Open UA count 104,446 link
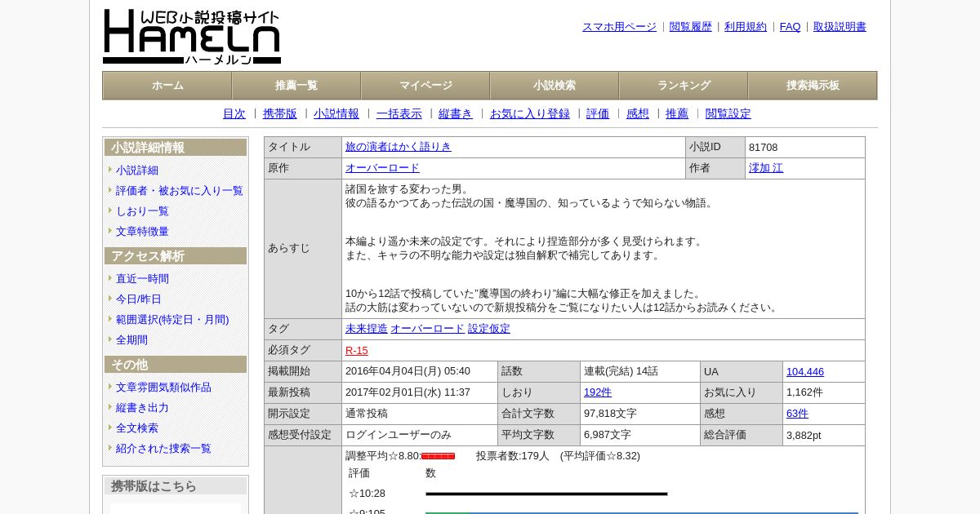This screenshot has height=514, width=980. 805,372
